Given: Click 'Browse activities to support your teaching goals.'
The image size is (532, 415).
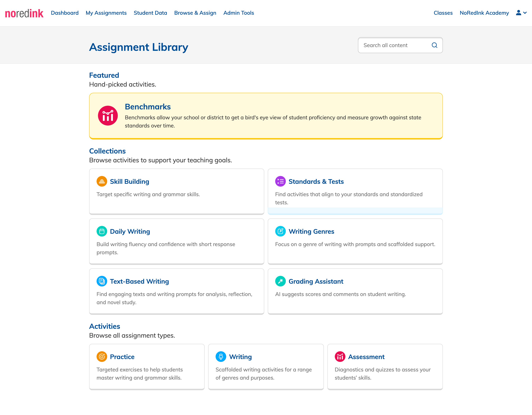Looking at the screenshot, I should pos(161,160).
